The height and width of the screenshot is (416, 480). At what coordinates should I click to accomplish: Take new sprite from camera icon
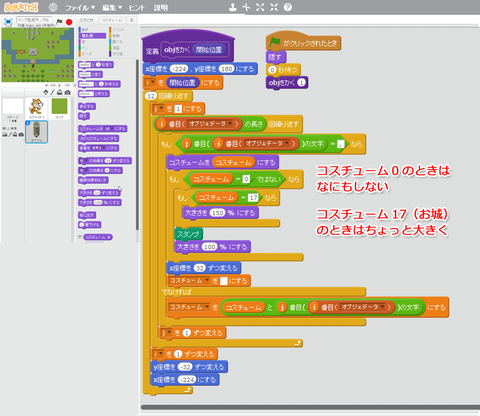68,92
